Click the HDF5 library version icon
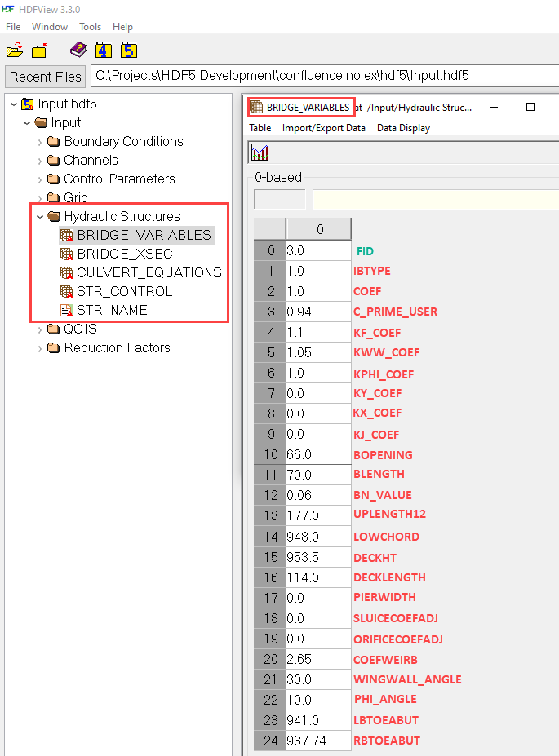The image size is (559, 756). point(128,51)
